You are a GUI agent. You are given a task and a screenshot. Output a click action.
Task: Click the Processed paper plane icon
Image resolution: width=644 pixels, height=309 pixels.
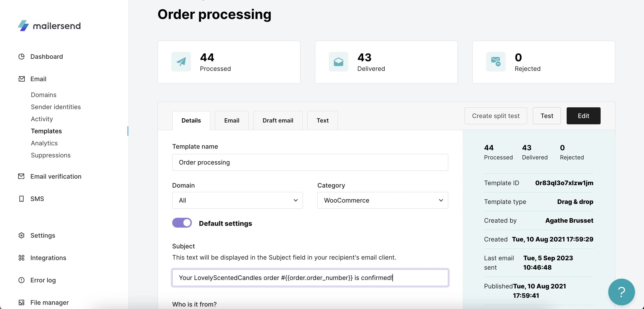pos(181,62)
